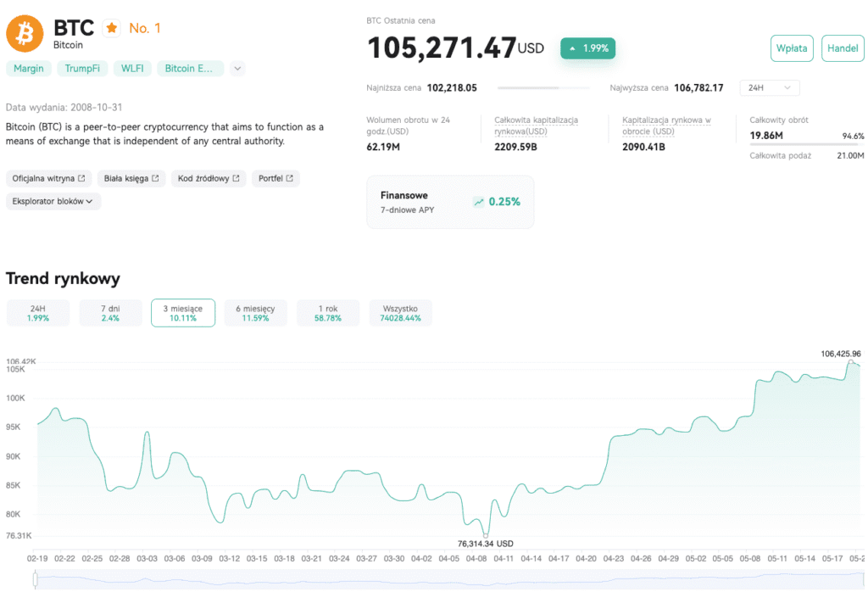Open the external link icon on Biała księga
The width and height of the screenshot is (868, 603).
coord(155,178)
